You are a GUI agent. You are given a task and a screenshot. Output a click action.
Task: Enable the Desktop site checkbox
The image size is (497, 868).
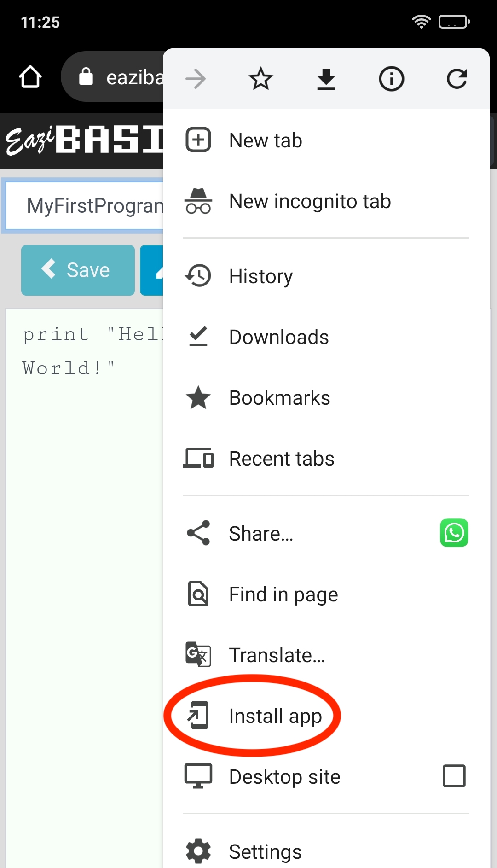point(454,776)
